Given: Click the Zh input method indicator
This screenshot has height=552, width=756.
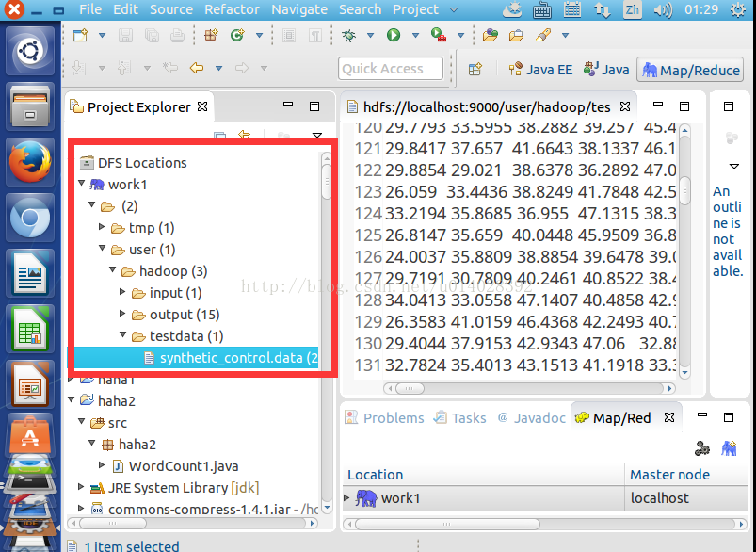Looking at the screenshot, I should click(x=632, y=9).
